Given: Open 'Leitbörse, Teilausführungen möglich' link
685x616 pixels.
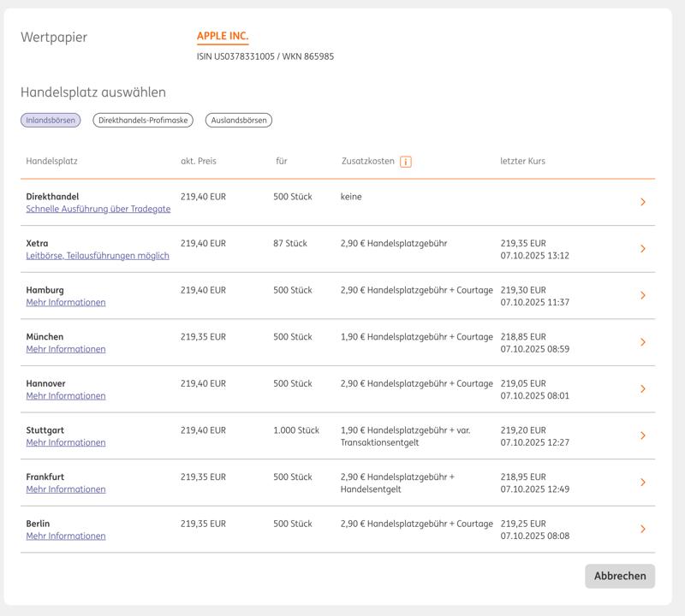Looking at the screenshot, I should click(98, 256).
